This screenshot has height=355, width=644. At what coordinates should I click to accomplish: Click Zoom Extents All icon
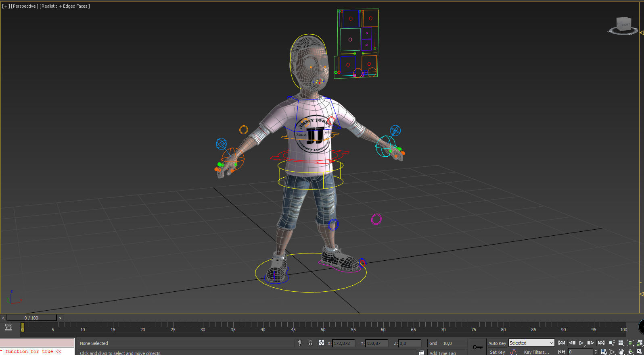[x=640, y=343]
